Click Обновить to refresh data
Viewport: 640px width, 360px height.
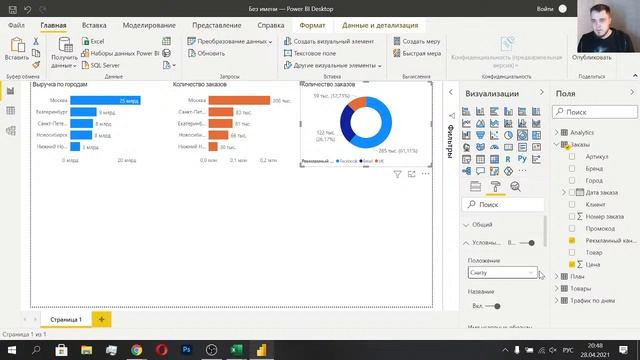coord(207,53)
